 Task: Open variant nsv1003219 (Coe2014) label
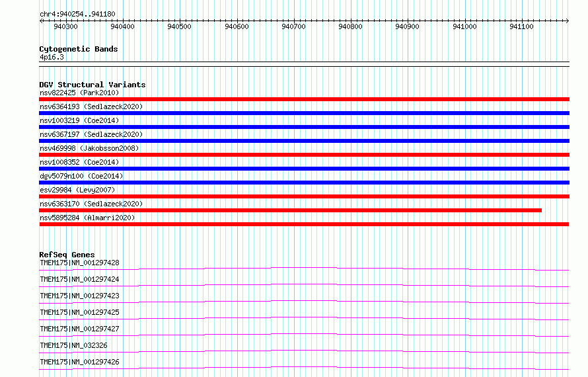pyautogui.click(x=79, y=120)
